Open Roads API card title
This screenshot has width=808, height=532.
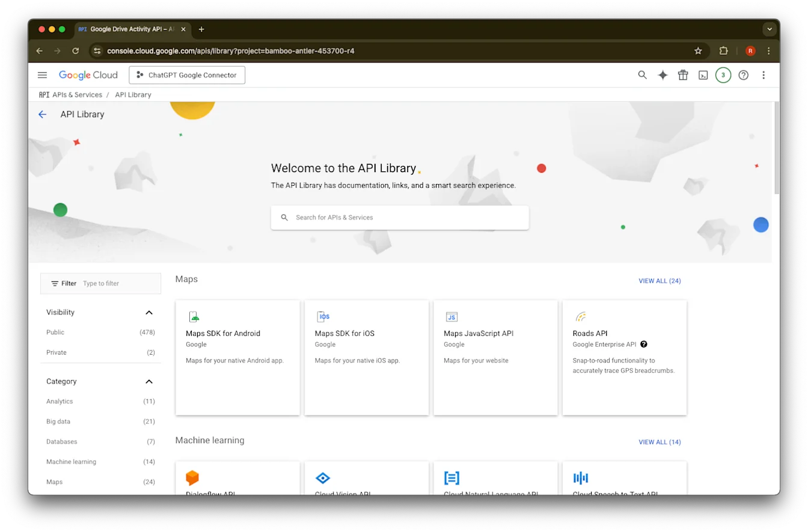590,334
